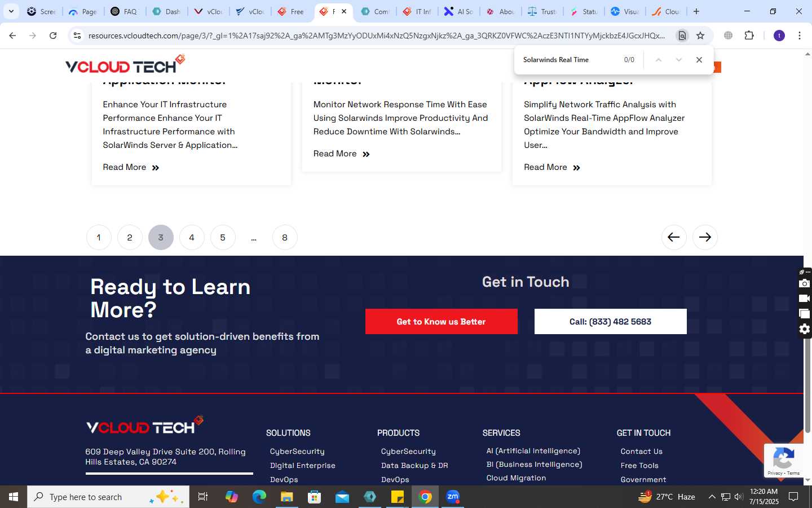This screenshot has width=812, height=508.
Task: Click the previous page arrow button
Action: (674, 237)
